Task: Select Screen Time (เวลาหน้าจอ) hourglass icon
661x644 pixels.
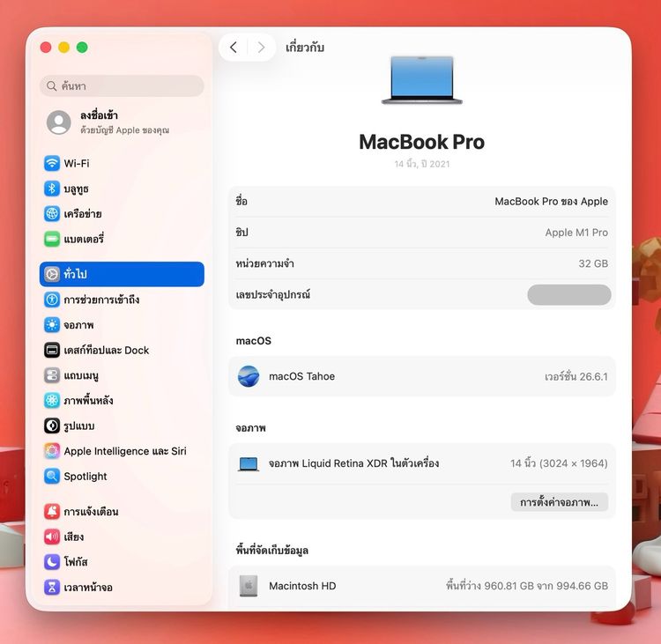Action: click(52, 587)
